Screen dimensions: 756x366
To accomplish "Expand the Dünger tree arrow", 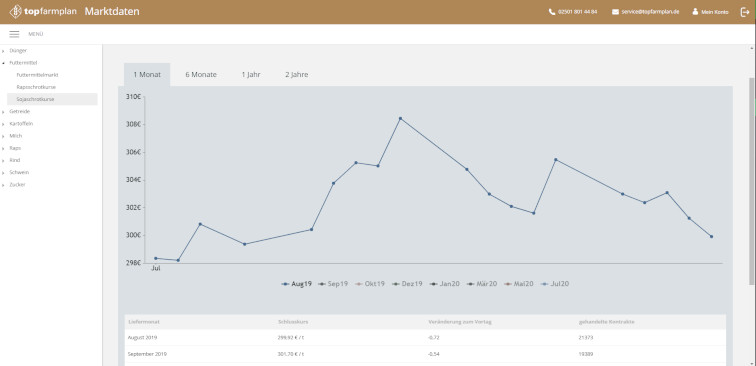I will [x=3, y=51].
